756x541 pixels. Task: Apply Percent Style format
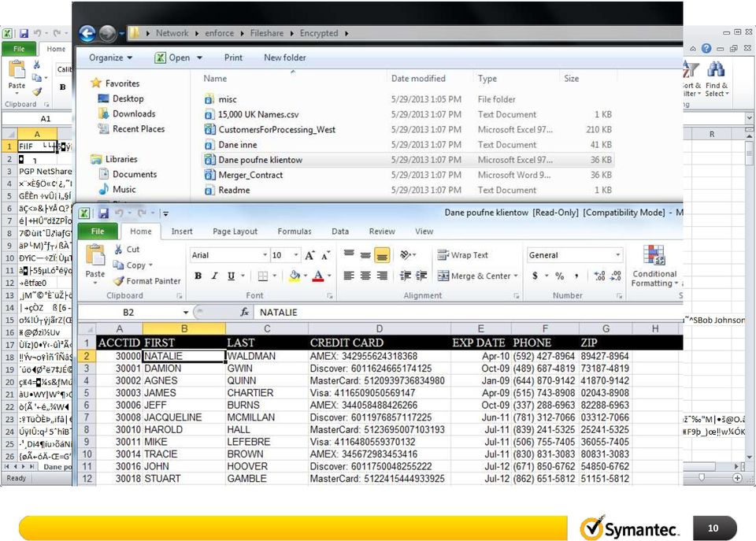click(559, 276)
